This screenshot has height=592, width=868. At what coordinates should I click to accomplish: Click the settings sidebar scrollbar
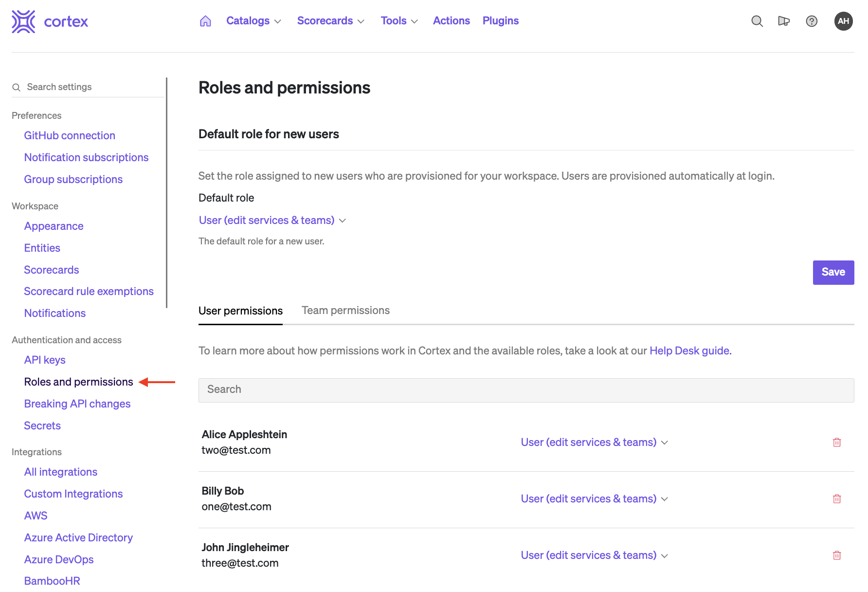click(166, 192)
